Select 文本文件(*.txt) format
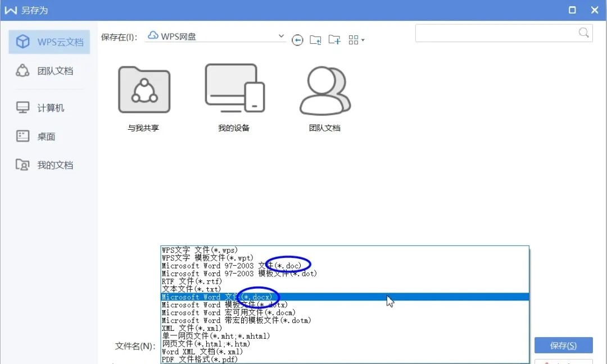The width and height of the screenshot is (607, 364). [x=345, y=289]
